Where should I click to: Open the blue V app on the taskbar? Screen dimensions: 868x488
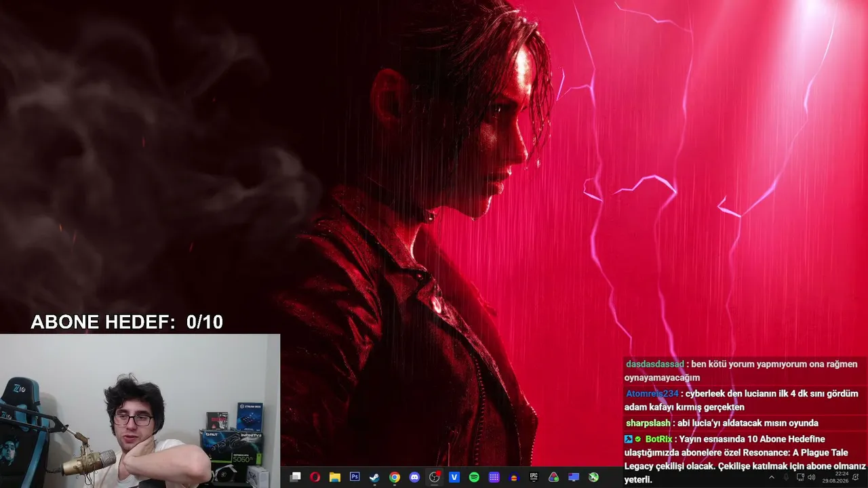pos(454,477)
